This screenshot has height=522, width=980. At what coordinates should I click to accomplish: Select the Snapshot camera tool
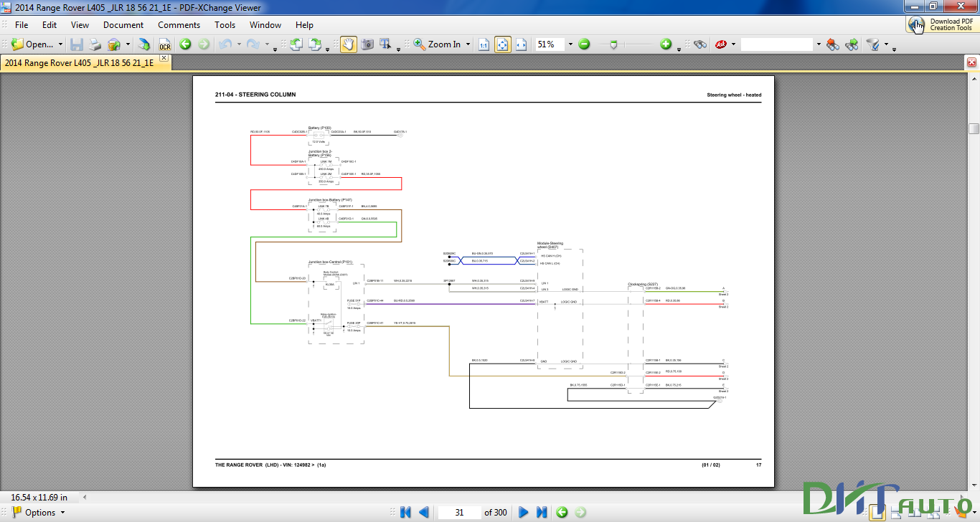pyautogui.click(x=367, y=44)
